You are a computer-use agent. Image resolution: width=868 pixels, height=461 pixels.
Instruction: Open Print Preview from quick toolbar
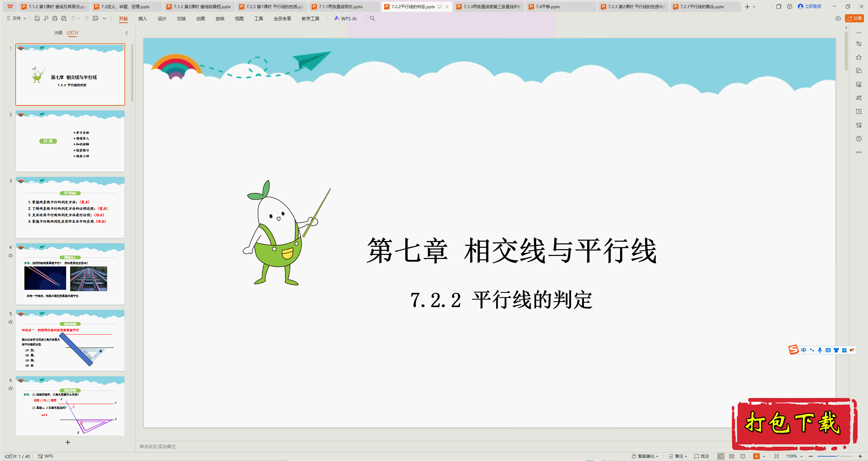(x=64, y=18)
